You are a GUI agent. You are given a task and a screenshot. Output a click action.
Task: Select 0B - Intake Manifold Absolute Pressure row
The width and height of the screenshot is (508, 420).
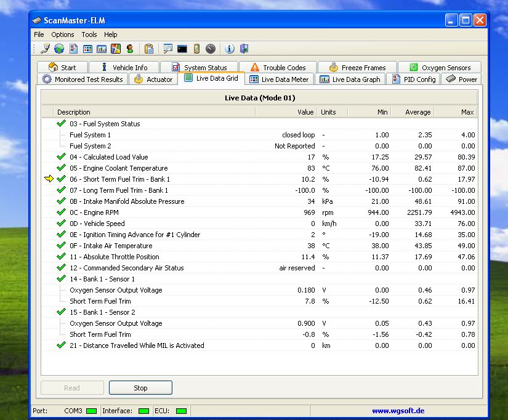click(x=259, y=201)
